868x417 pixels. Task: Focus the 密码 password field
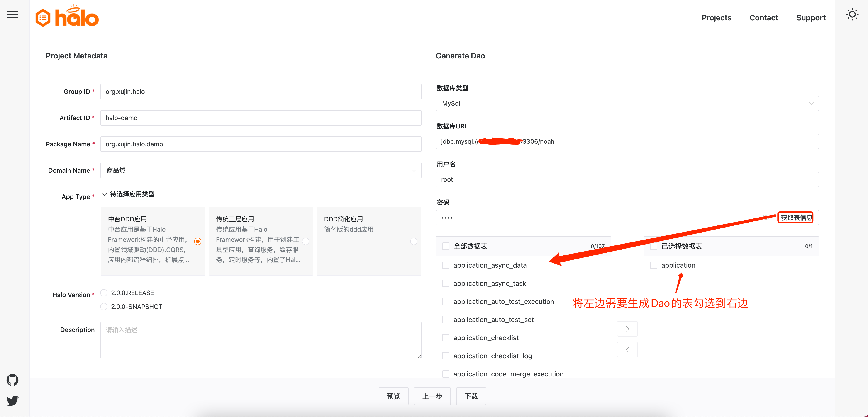pos(605,218)
